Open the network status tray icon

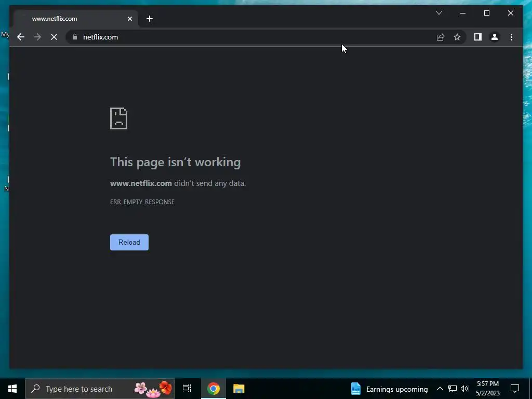pyautogui.click(x=453, y=389)
